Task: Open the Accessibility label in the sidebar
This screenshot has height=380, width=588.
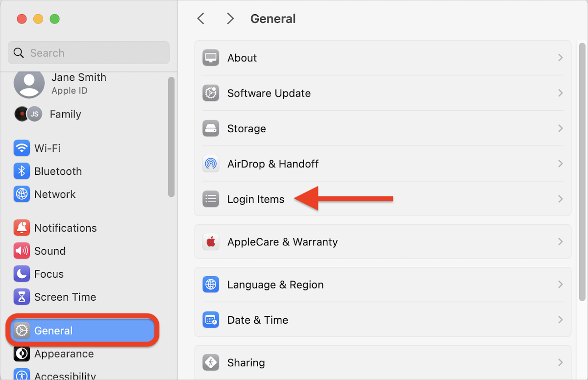Action: point(65,376)
